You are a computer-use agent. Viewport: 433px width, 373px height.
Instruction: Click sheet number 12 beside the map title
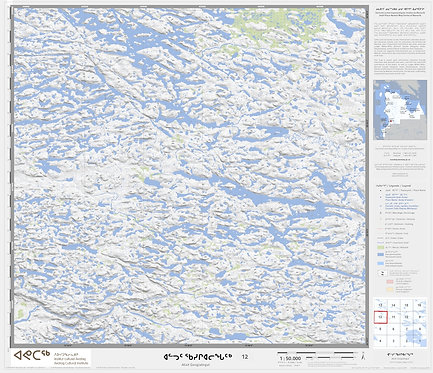pos(245,357)
